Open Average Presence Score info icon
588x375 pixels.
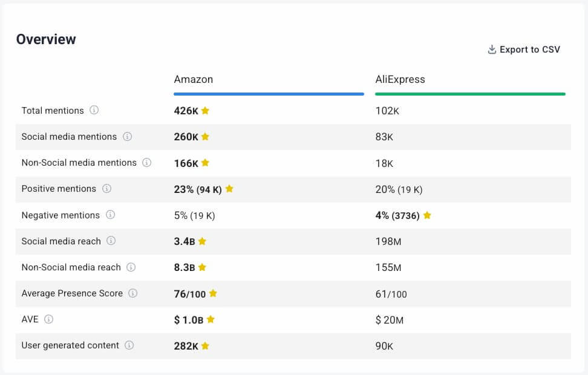[x=132, y=293]
